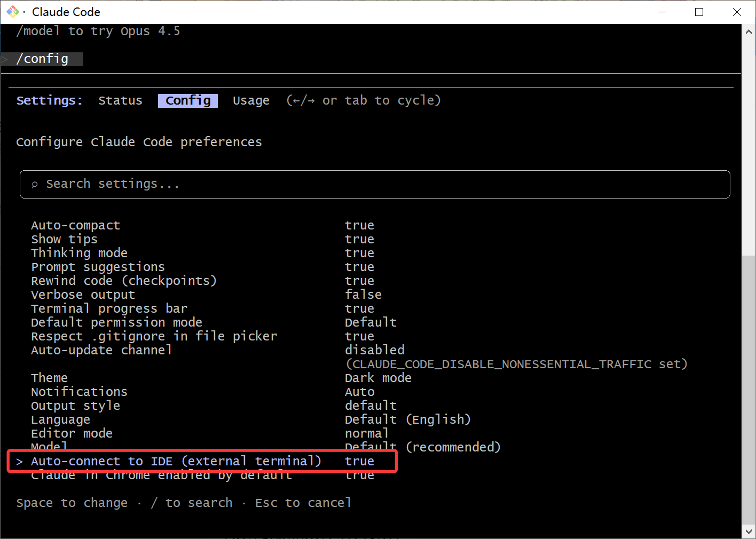Screen dimensions: 756x539
Task: Close the Claude Code window
Action: coord(737,12)
